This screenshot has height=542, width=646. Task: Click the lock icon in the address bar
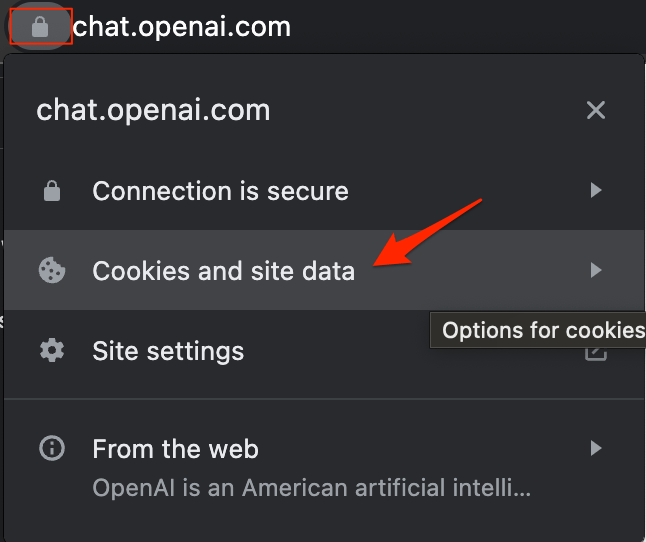40,27
